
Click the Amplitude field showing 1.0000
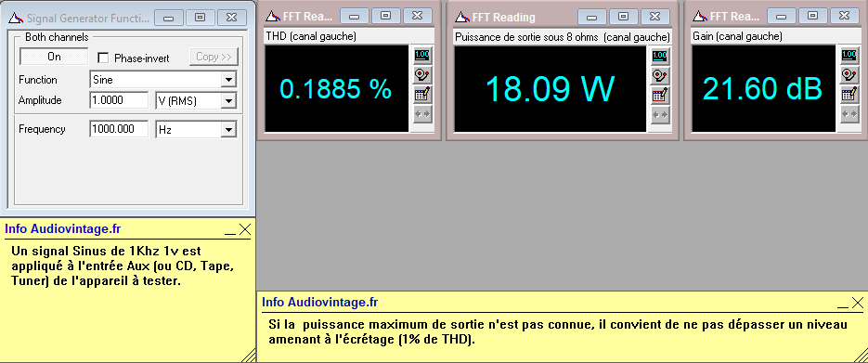119,100
